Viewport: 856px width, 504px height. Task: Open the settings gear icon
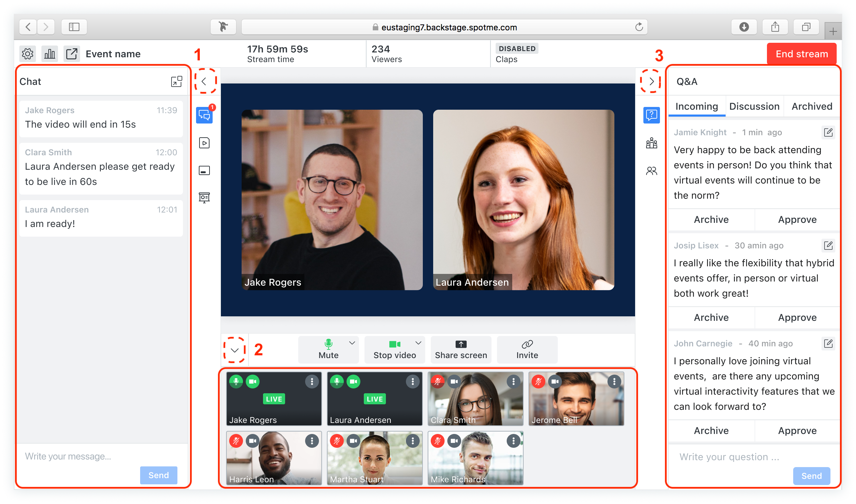pyautogui.click(x=28, y=54)
